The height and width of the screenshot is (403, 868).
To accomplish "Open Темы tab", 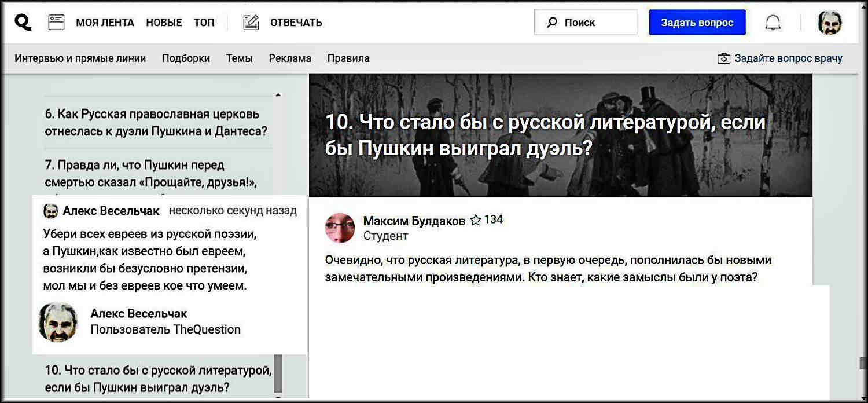I will point(239,58).
